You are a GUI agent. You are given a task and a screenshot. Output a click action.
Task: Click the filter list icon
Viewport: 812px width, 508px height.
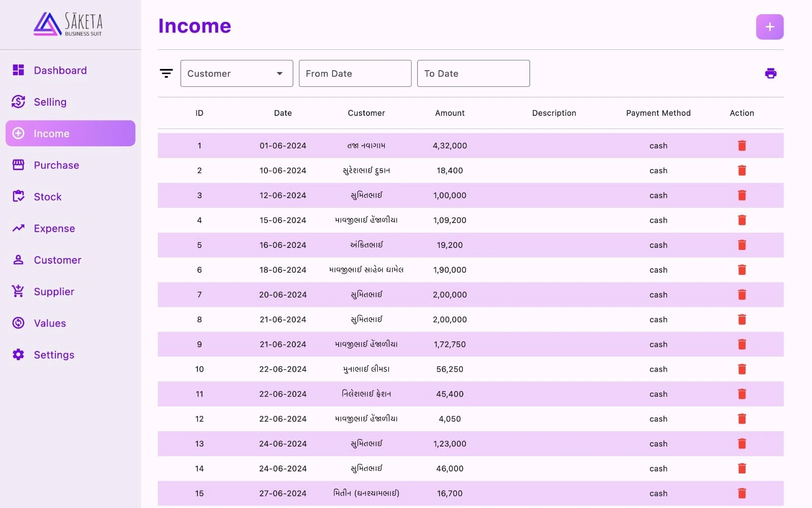[166, 73]
